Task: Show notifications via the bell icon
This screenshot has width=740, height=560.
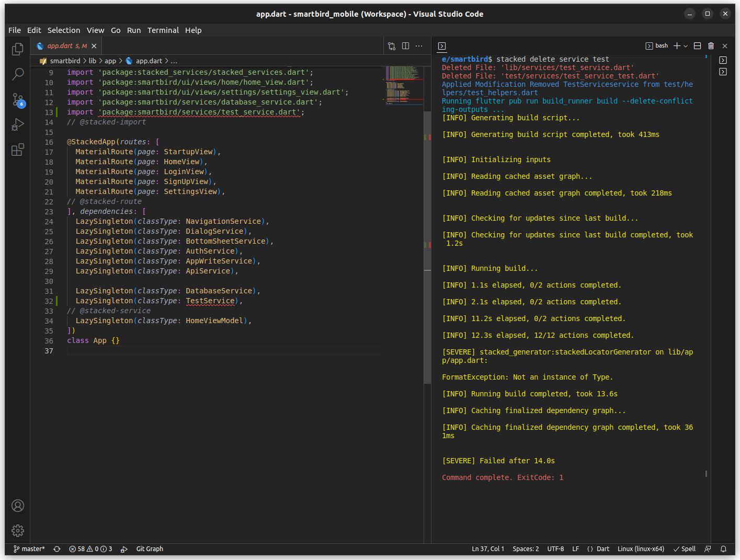Action: click(x=723, y=548)
